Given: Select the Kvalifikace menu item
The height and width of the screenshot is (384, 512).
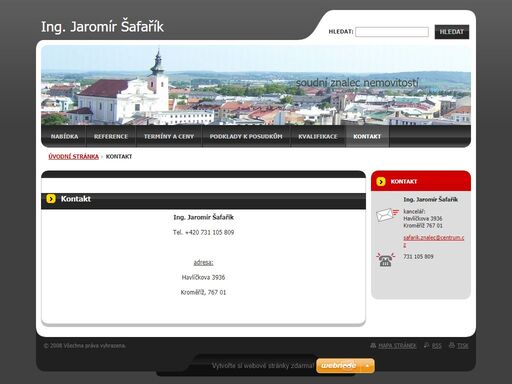Looking at the screenshot, I should click(318, 136).
